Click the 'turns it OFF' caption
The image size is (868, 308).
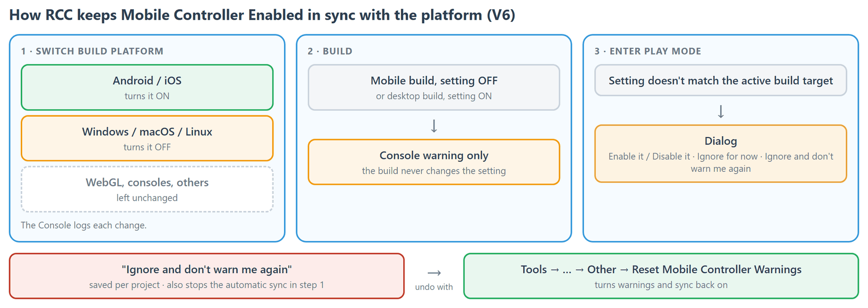click(147, 147)
